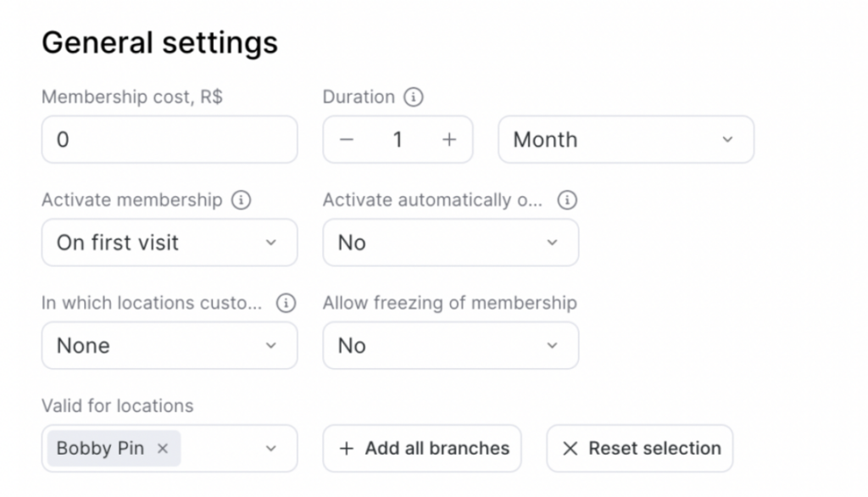Expand the Allow freezing of membership dropdown

pos(450,345)
